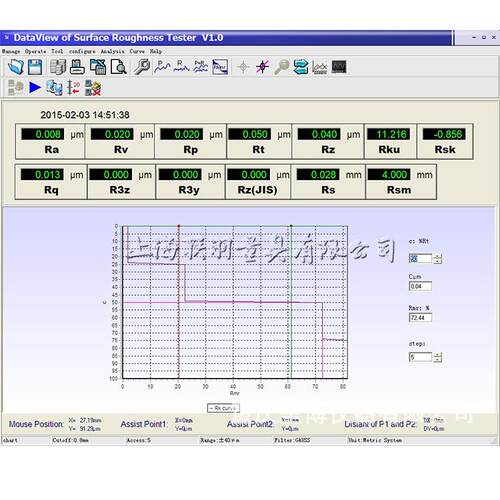Open the configure menu
This screenshot has width=500, height=500.
pos(82,51)
